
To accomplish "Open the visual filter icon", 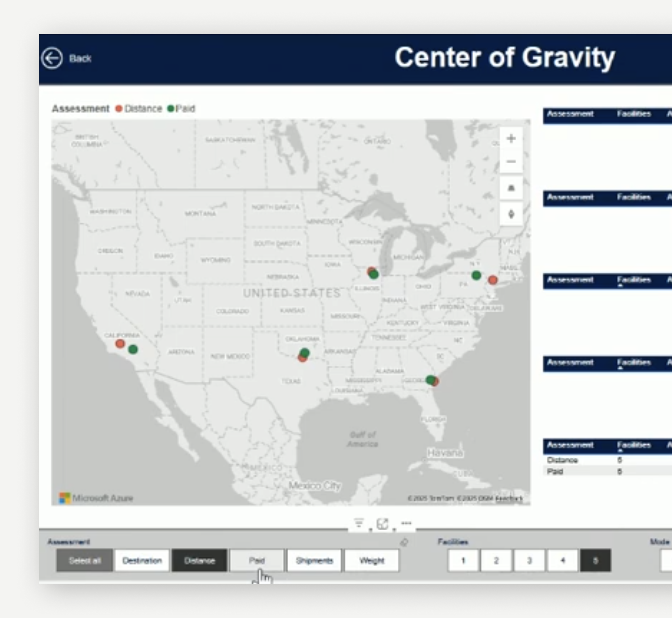I will pyautogui.click(x=359, y=523).
